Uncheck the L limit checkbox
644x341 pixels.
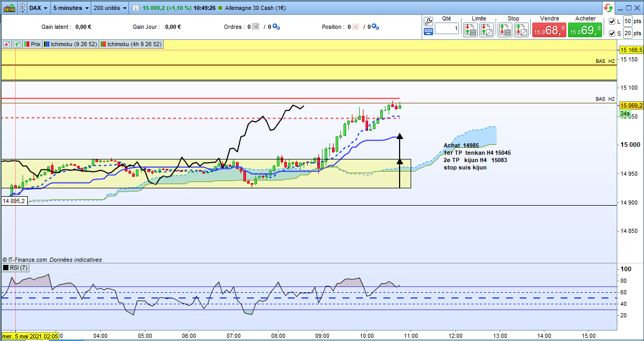click(x=612, y=22)
